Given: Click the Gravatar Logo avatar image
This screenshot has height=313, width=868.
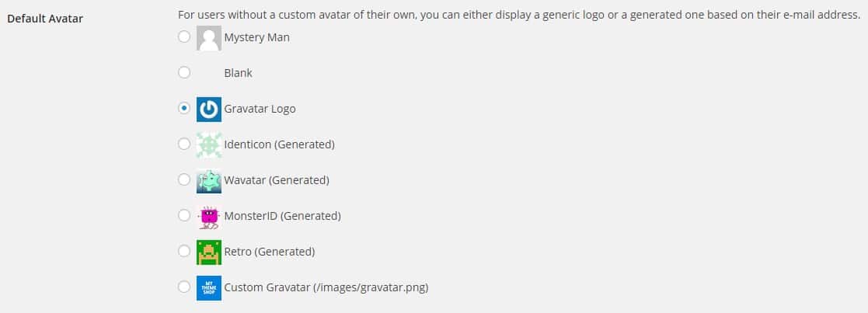Looking at the screenshot, I should coord(209,109).
